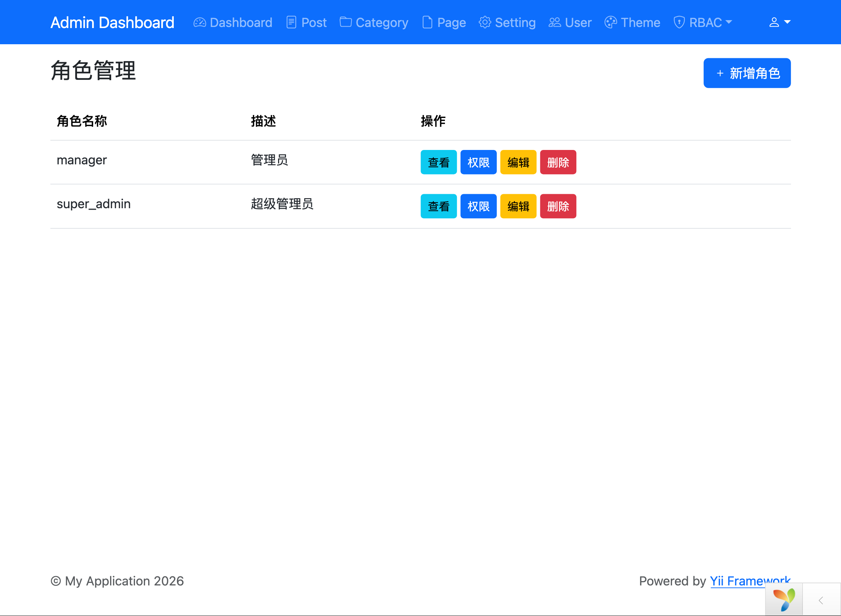Select the Theme palette icon

click(x=610, y=22)
